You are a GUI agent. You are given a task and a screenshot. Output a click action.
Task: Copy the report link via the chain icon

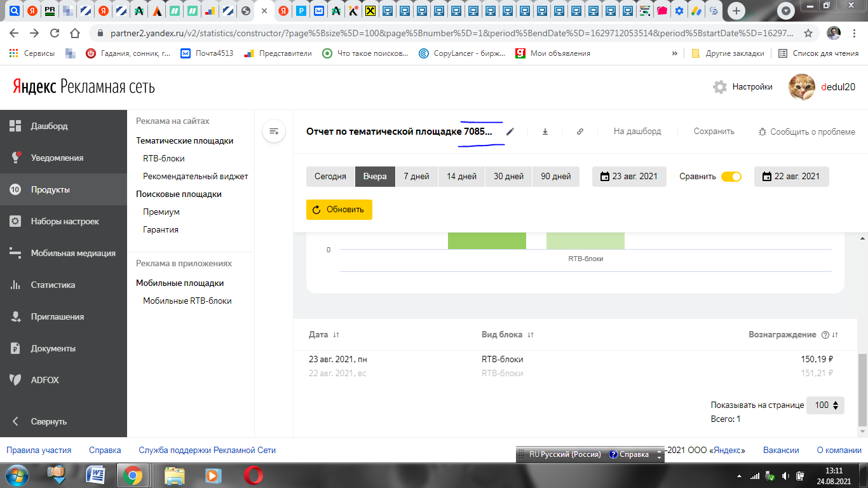coord(580,132)
